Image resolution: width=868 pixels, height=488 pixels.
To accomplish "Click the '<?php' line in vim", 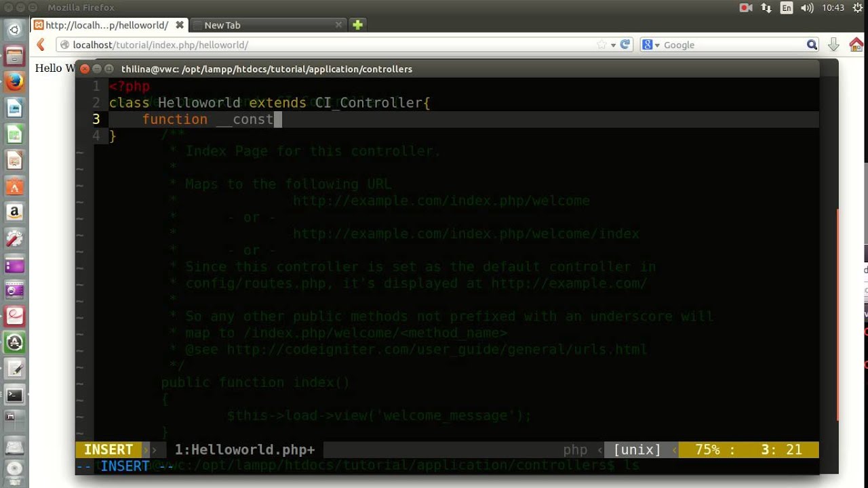I will [129, 86].
